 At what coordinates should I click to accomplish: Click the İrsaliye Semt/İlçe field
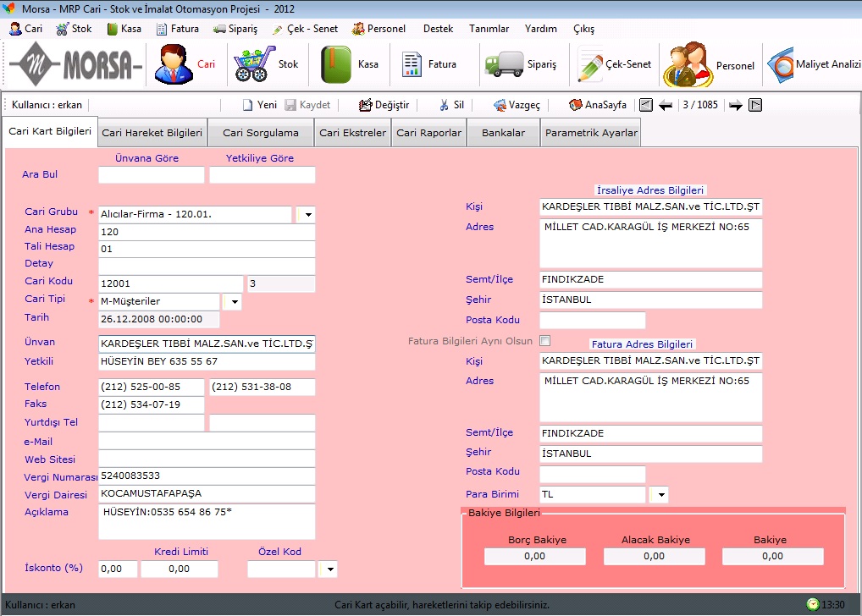click(651, 279)
